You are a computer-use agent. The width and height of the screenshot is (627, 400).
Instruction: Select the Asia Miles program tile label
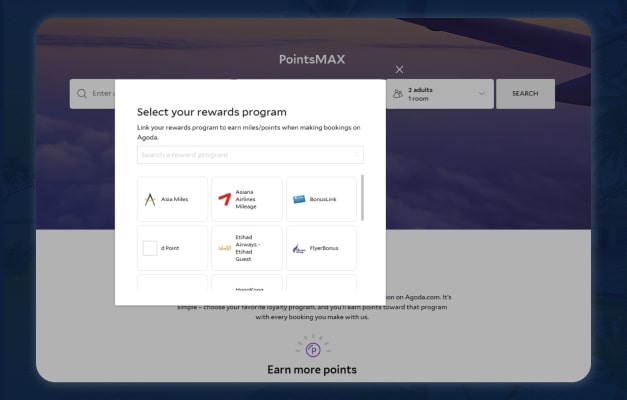(x=174, y=199)
